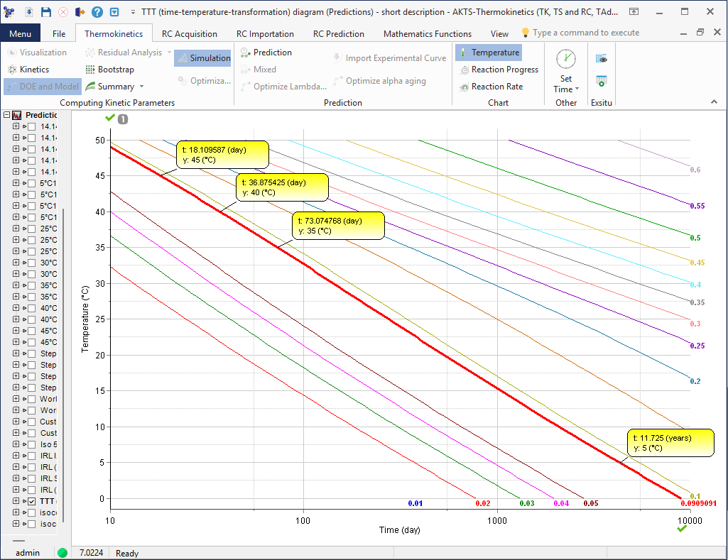Check the Iso 5 item checkbox

[31, 444]
